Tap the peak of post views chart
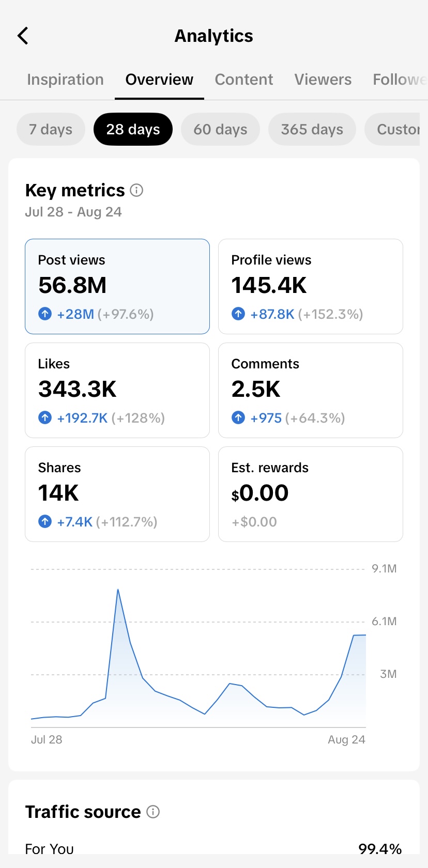 tap(118, 590)
